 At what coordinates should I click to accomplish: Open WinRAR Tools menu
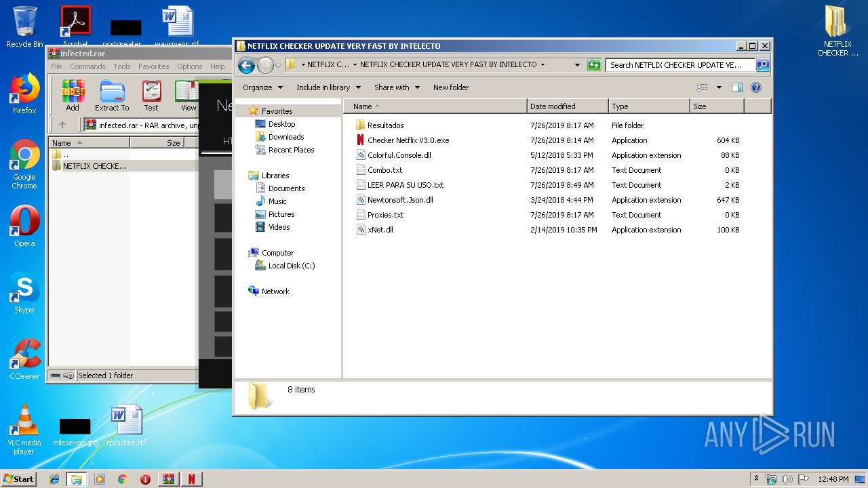coord(122,66)
